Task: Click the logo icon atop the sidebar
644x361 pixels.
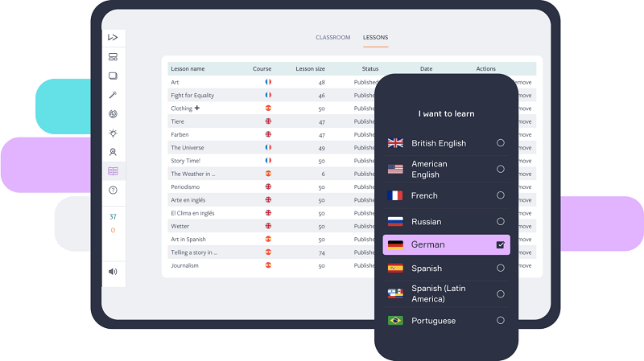Action: click(113, 37)
